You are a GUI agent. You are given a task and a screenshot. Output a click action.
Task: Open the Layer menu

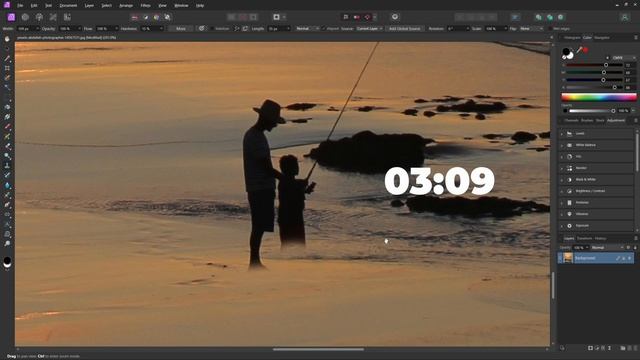[89, 6]
